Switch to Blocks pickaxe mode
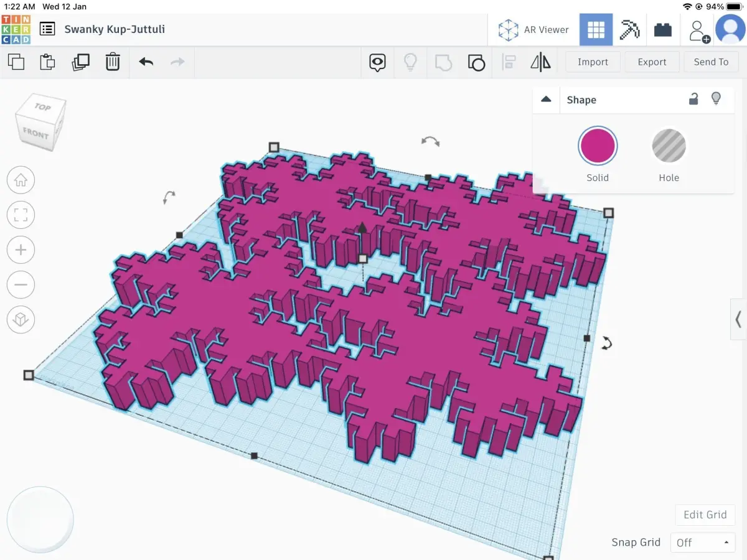 point(629,29)
